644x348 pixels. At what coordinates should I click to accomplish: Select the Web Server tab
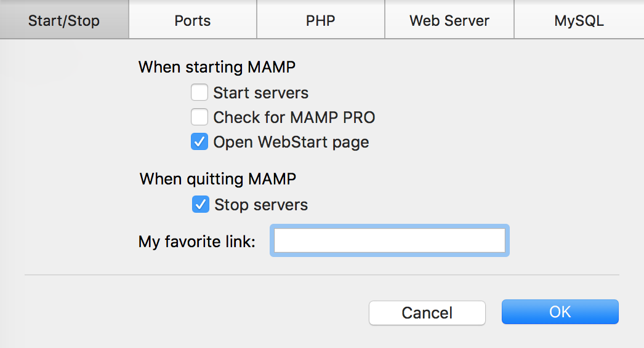tap(449, 20)
